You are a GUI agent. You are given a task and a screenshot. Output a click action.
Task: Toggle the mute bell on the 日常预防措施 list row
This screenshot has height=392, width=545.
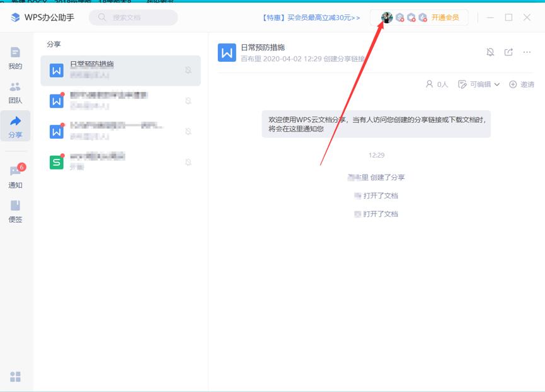pyautogui.click(x=188, y=70)
